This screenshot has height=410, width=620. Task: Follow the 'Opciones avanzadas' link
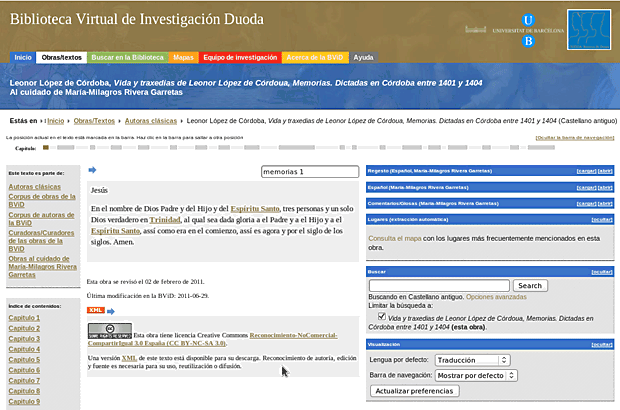[495, 298]
